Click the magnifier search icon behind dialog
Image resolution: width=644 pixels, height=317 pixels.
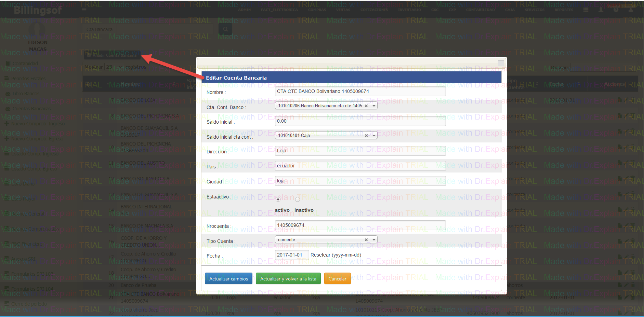point(225,29)
